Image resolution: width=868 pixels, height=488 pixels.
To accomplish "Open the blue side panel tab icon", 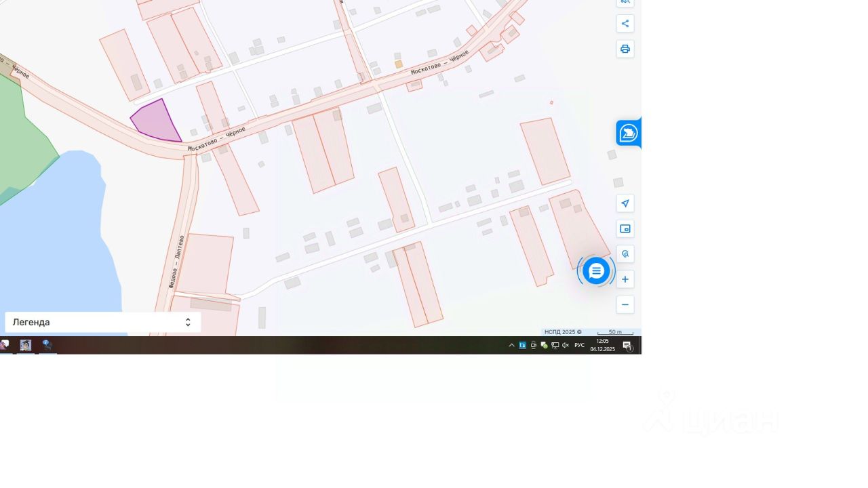I will click(x=629, y=133).
